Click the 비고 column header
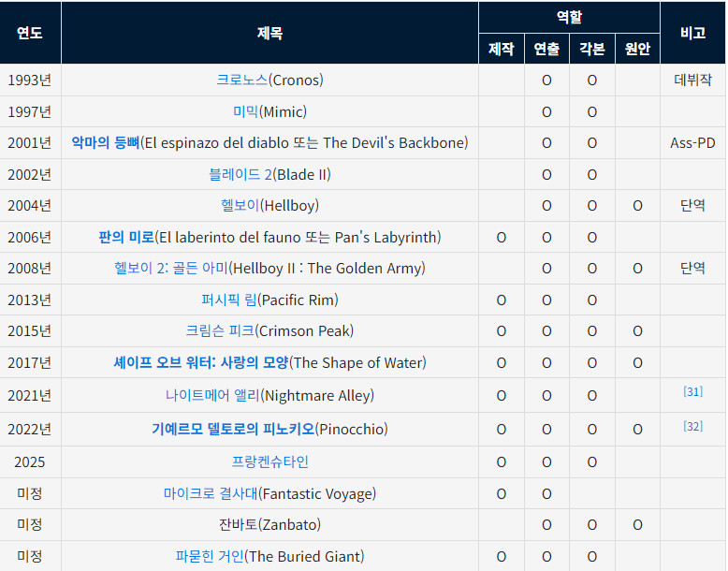Image resolution: width=728 pixels, height=571 pixels. (692, 33)
